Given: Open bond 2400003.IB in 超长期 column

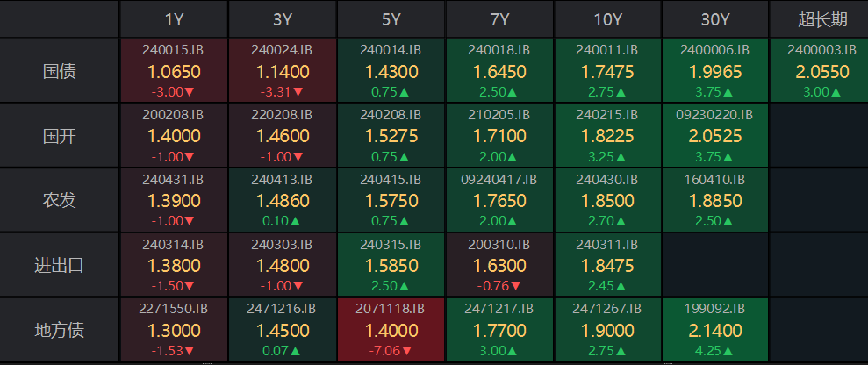Looking at the screenshot, I should tap(818, 49).
